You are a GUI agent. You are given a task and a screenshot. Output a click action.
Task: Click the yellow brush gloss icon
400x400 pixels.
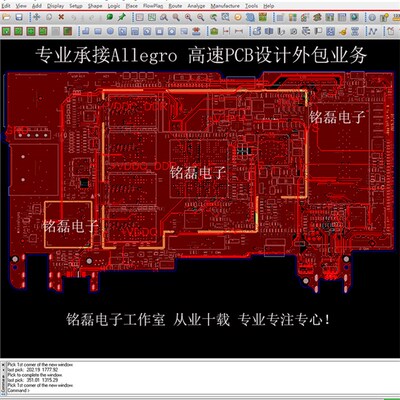coord(343,31)
